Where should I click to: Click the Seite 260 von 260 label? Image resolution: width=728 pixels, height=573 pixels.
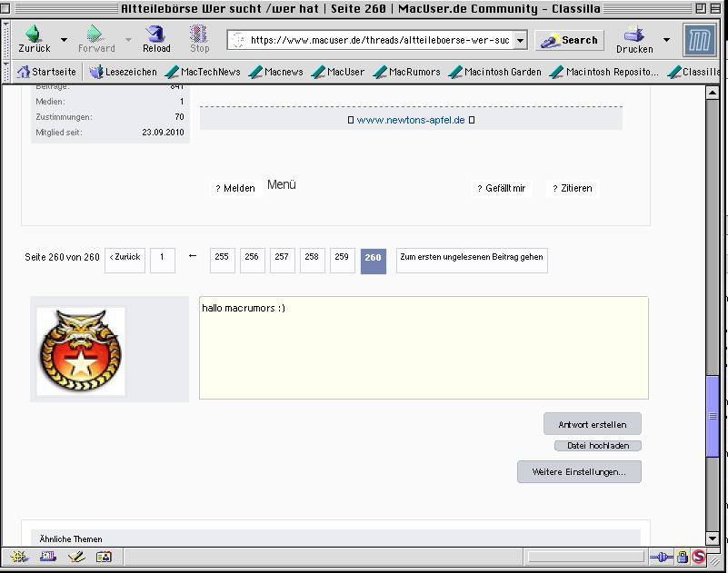pos(62,257)
